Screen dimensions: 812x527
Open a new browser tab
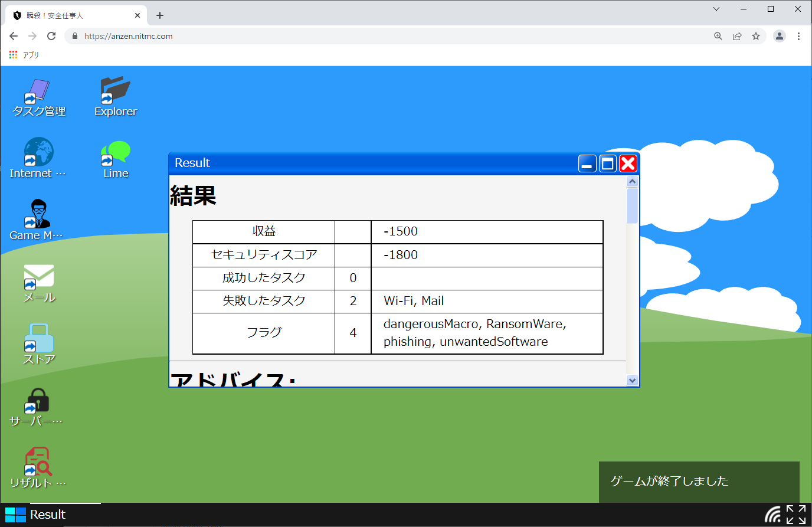160,15
